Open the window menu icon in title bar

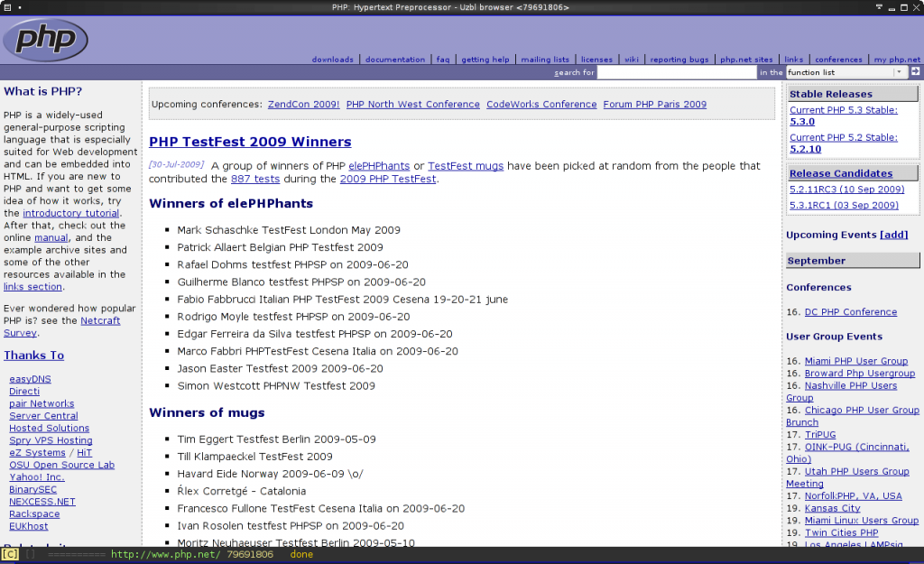point(6,7)
